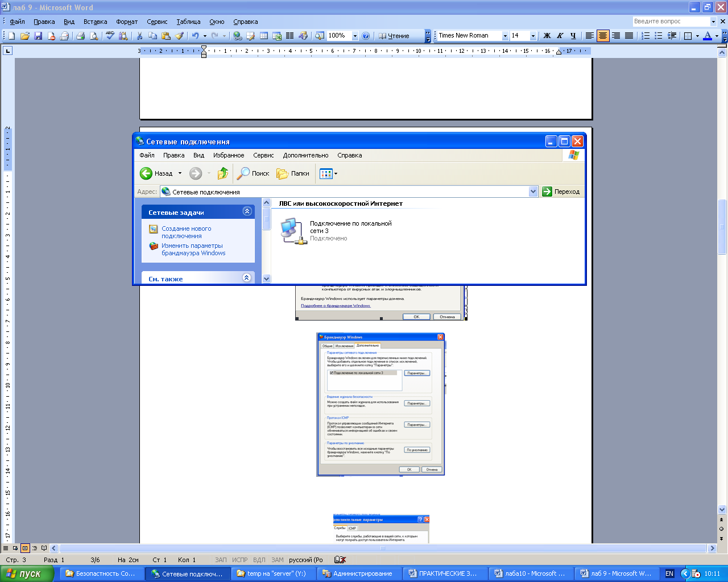Toggle underline (Ч) formatting
The height and width of the screenshot is (582, 728).
(x=573, y=36)
